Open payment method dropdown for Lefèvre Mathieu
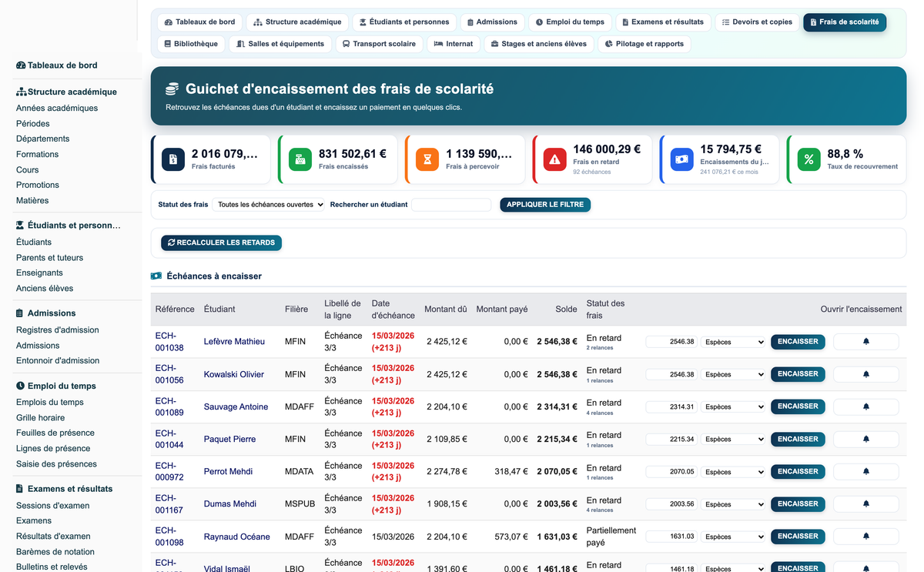 click(733, 342)
